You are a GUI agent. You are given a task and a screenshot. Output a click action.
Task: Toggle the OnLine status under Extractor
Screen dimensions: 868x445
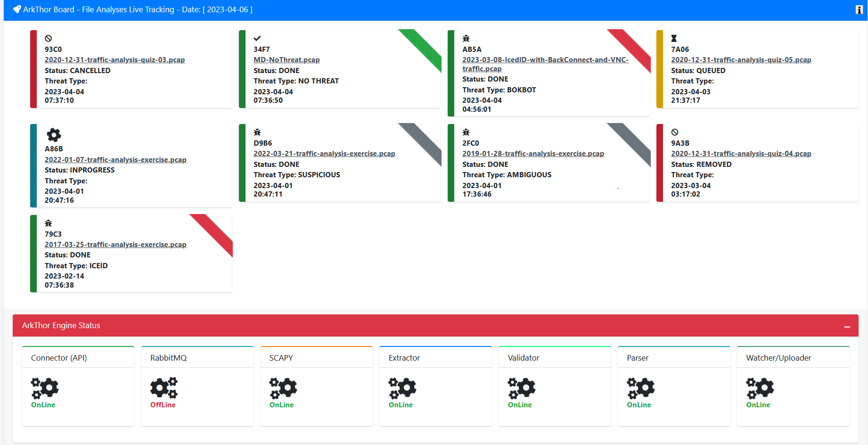(401, 404)
